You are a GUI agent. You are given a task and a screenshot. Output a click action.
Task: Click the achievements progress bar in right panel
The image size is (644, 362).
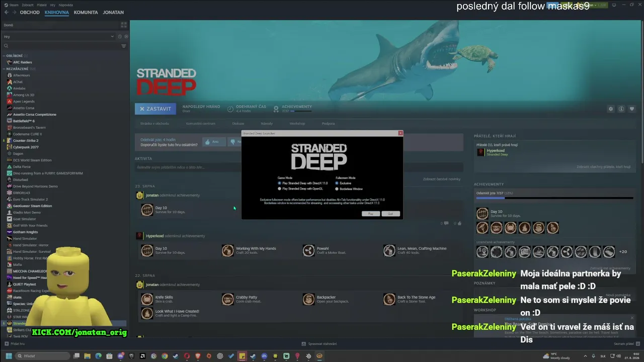[554, 198]
